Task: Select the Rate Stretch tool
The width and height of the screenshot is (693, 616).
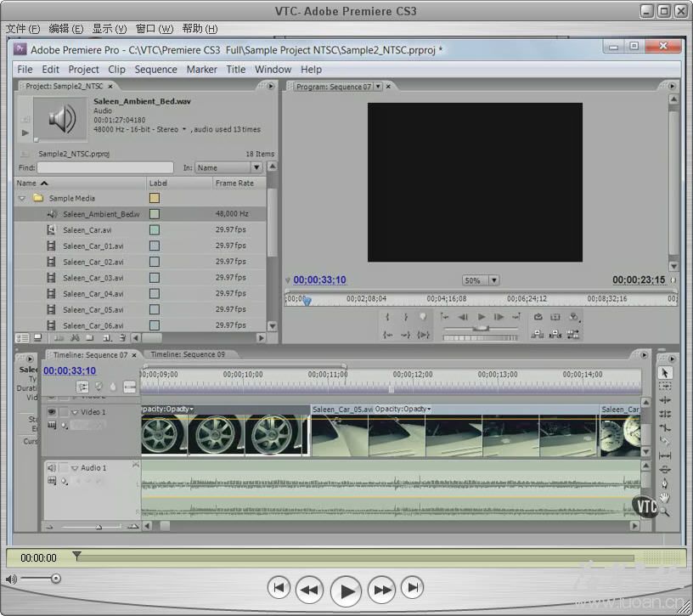Action: (x=664, y=427)
